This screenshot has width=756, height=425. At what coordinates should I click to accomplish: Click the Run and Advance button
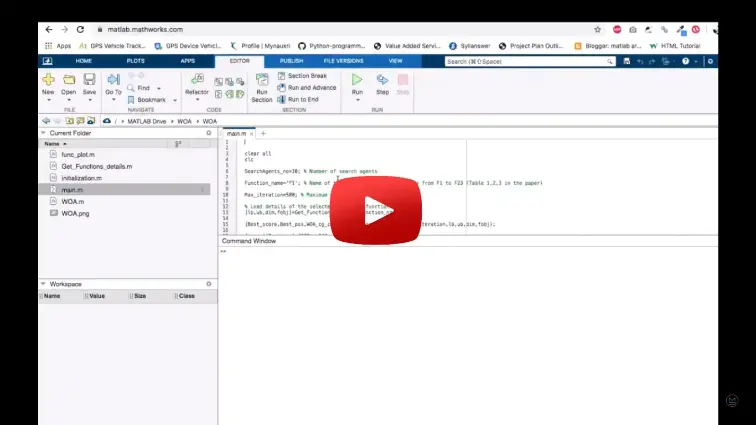tap(311, 88)
